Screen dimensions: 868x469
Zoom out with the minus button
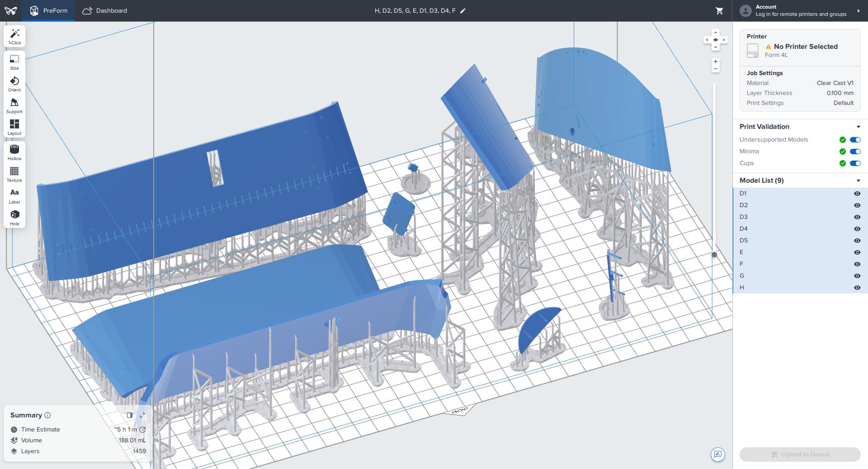[715, 69]
